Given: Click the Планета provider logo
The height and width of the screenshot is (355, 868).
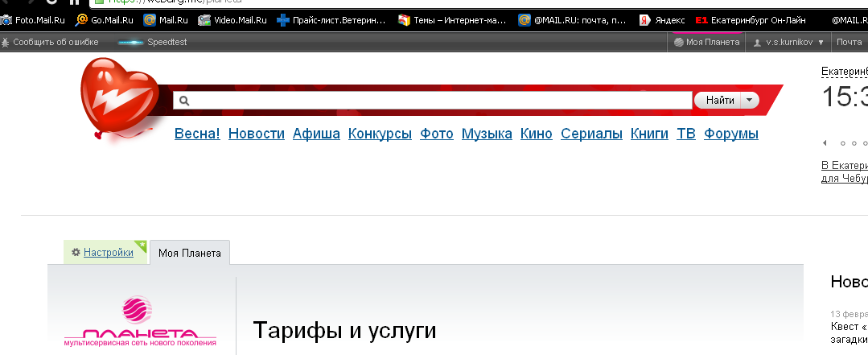Looking at the screenshot, I should 139,322.
